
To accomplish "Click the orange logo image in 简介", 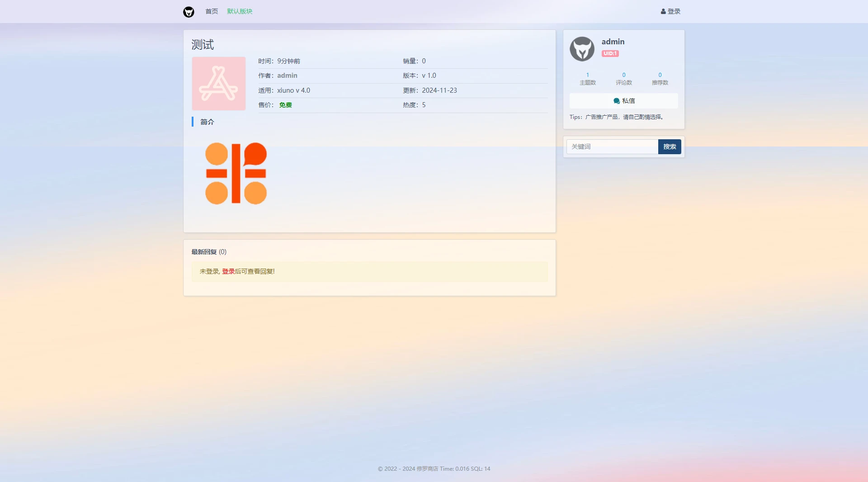I will [x=236, y=174].
